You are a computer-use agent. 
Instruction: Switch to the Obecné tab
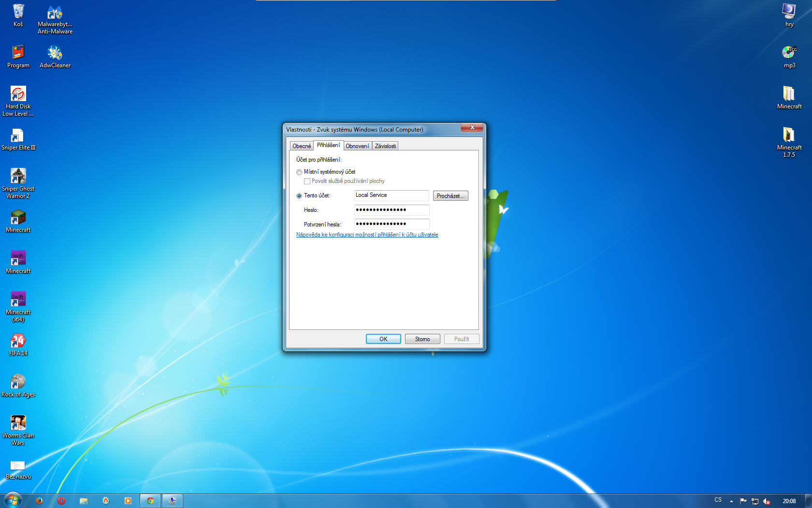(x=302, y=146)
